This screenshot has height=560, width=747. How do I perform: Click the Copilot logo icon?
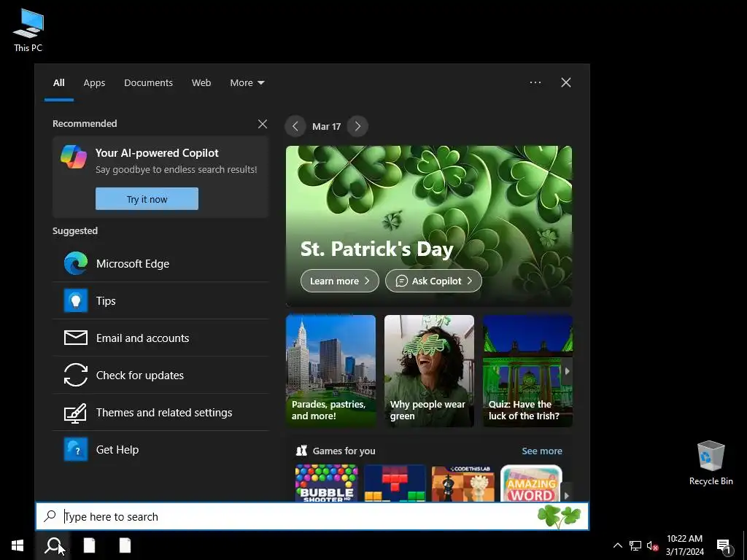[x=74, y=157]
